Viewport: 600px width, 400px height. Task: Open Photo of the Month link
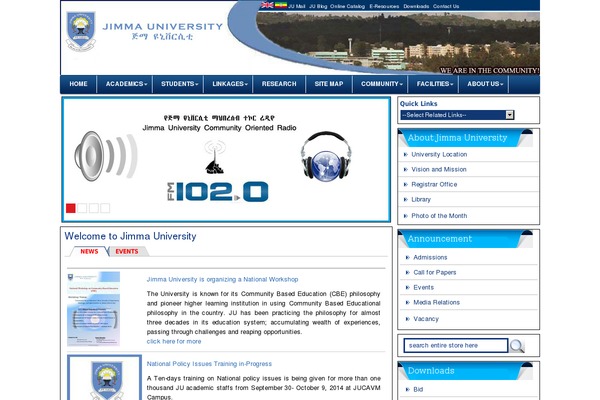(x=439, y=216)
